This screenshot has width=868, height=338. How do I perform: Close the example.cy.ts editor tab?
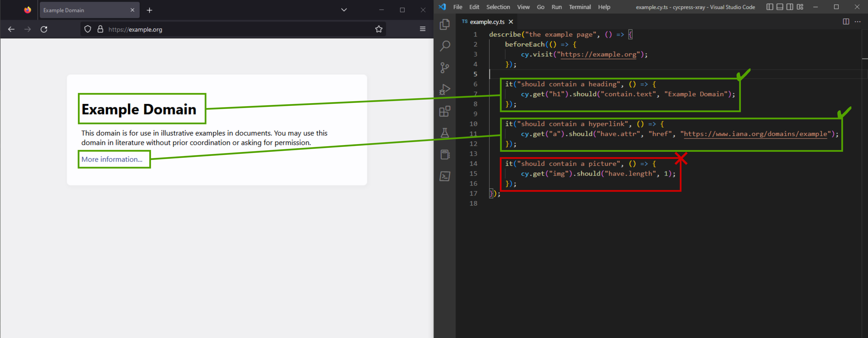511,22
